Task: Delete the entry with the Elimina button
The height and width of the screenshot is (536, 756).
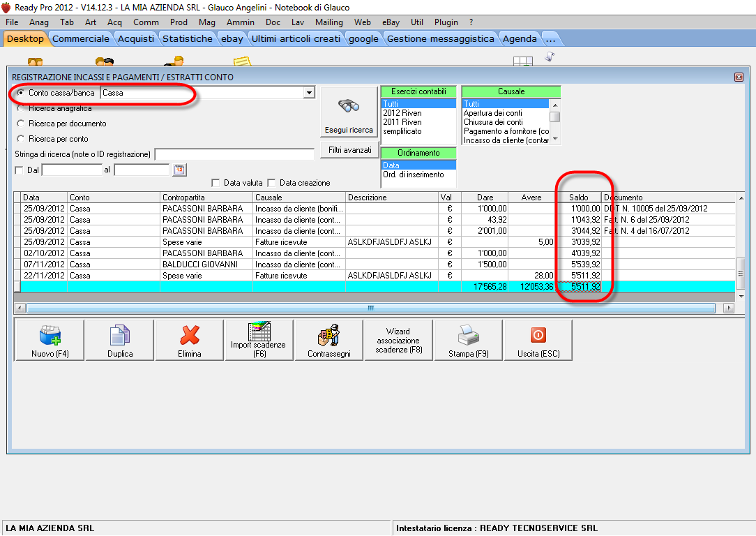Action: tap(190, 340)
